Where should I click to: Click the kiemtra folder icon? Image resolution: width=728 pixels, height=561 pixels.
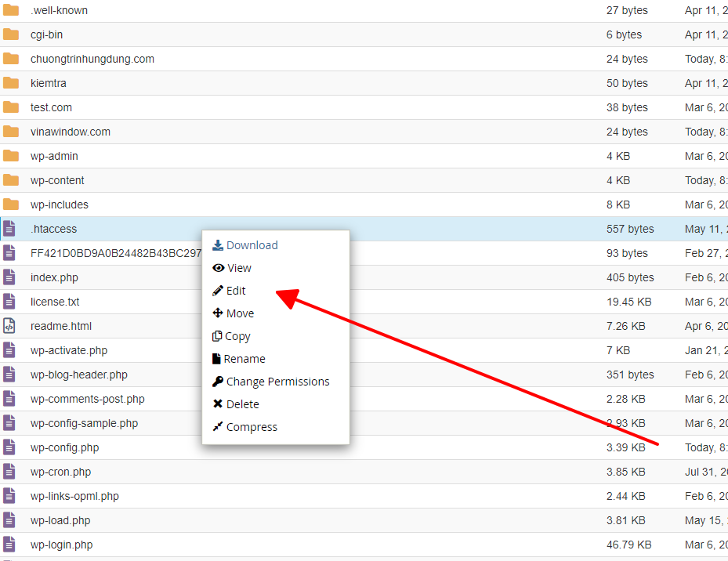pos(11,83)
